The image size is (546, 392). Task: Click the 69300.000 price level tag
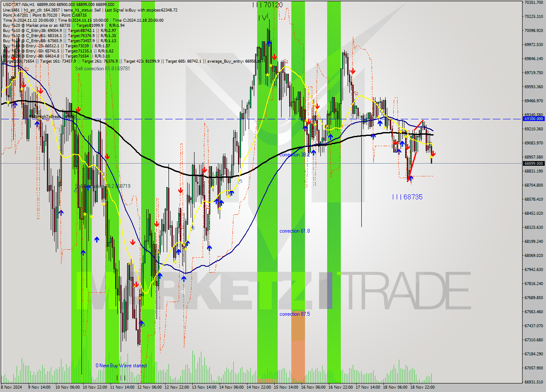[x=533, y=119]
